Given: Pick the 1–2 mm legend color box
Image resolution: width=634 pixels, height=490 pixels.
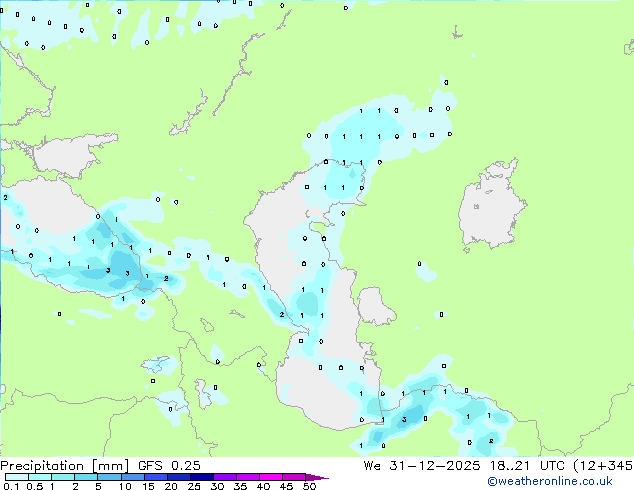Looking at the screenshot, I should coord(63,477).
